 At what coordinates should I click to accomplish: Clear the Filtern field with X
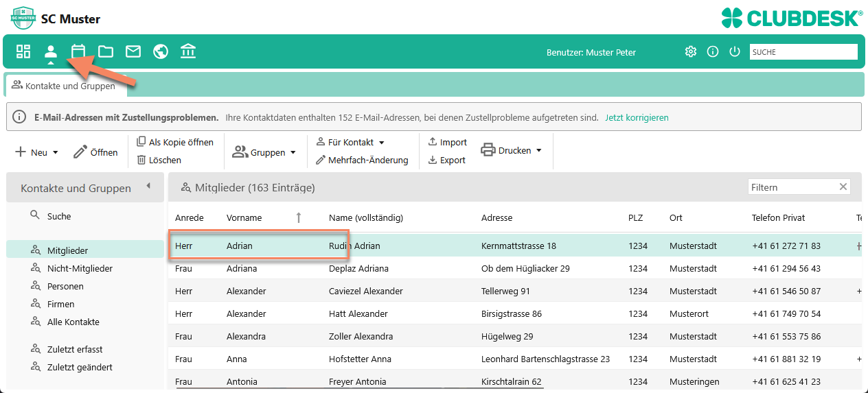point(843,187)
